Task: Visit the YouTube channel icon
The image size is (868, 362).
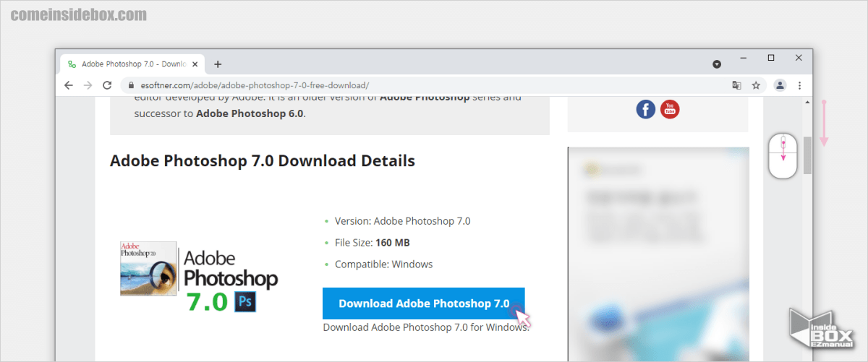Action: click(x=670, y=110)
